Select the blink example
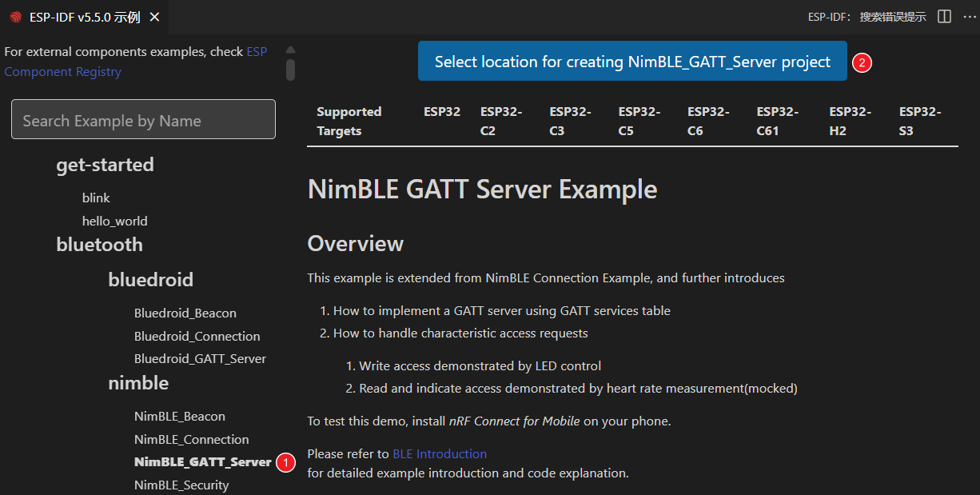980x495 pixels. [x=96, y=198]
